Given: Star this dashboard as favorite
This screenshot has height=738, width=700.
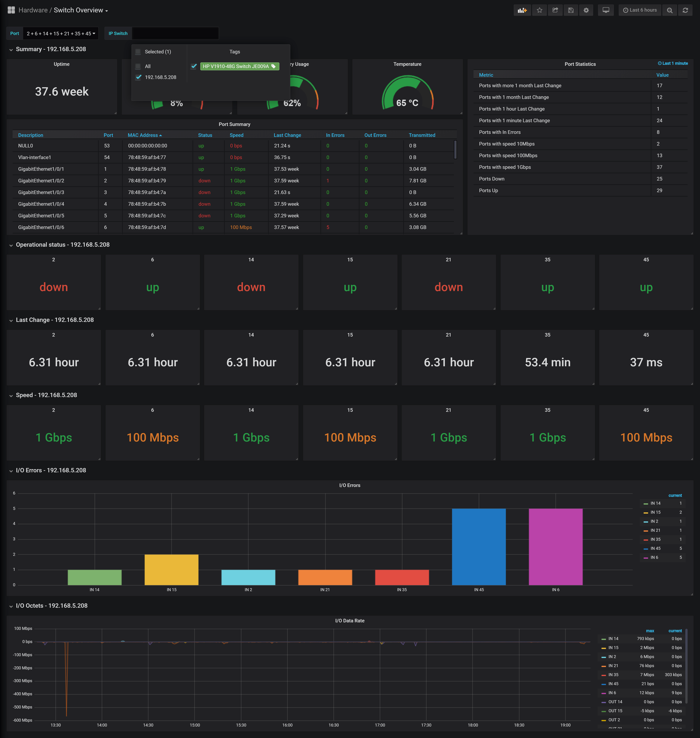Looking at the screenshot, I should tap(540, 10).
